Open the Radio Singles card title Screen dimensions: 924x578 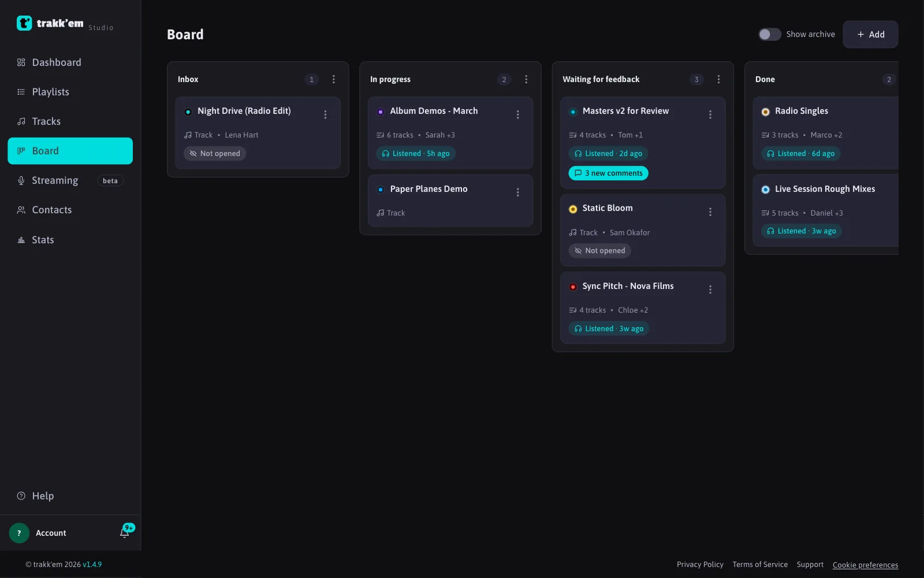tap(802, 111)
